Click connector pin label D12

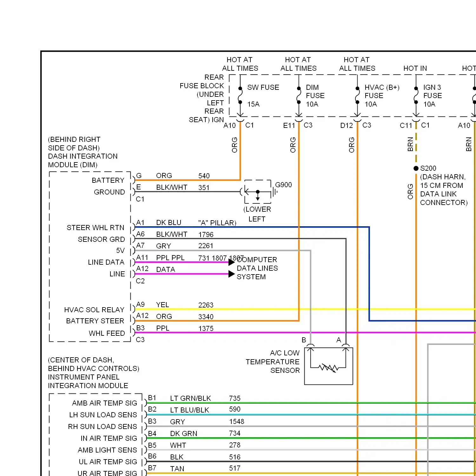tap(347, 125)
